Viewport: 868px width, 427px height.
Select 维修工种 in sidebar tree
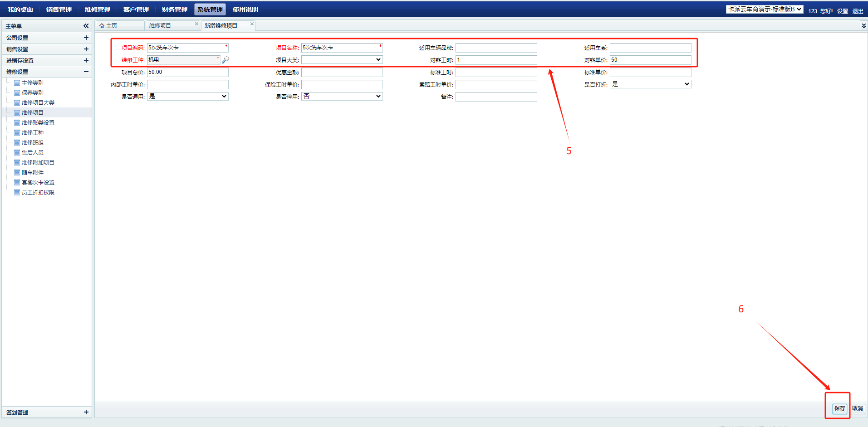(33, 133)
